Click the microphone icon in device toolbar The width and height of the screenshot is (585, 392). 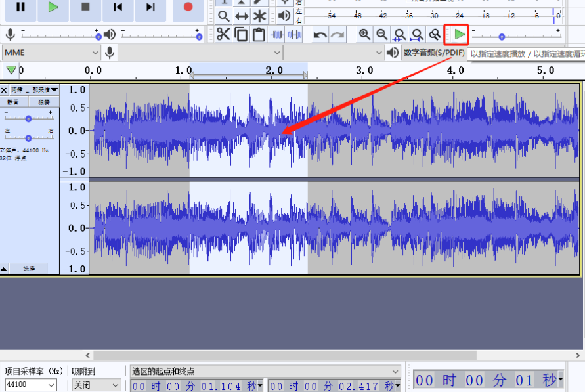(x=109, y=53)
